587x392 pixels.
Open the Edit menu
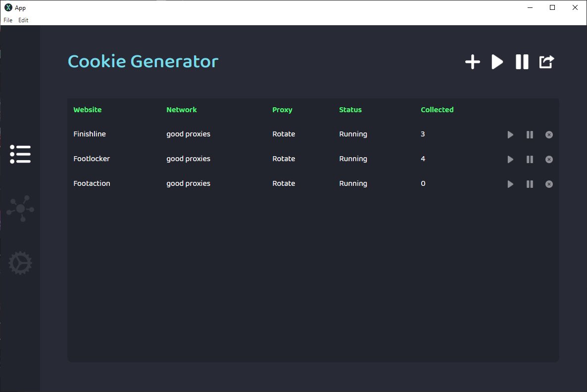pyautogui.click(x=23, y=20)
